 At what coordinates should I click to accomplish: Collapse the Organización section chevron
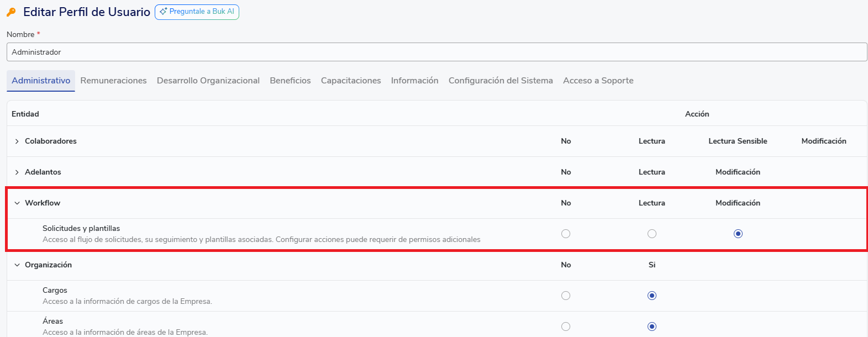[x=17, y=265]
